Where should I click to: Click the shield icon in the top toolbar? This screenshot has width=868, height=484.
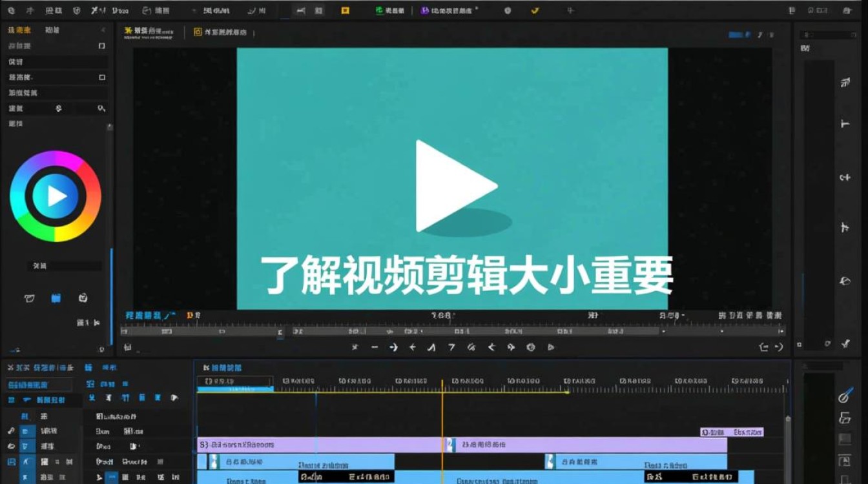point(77,10)
